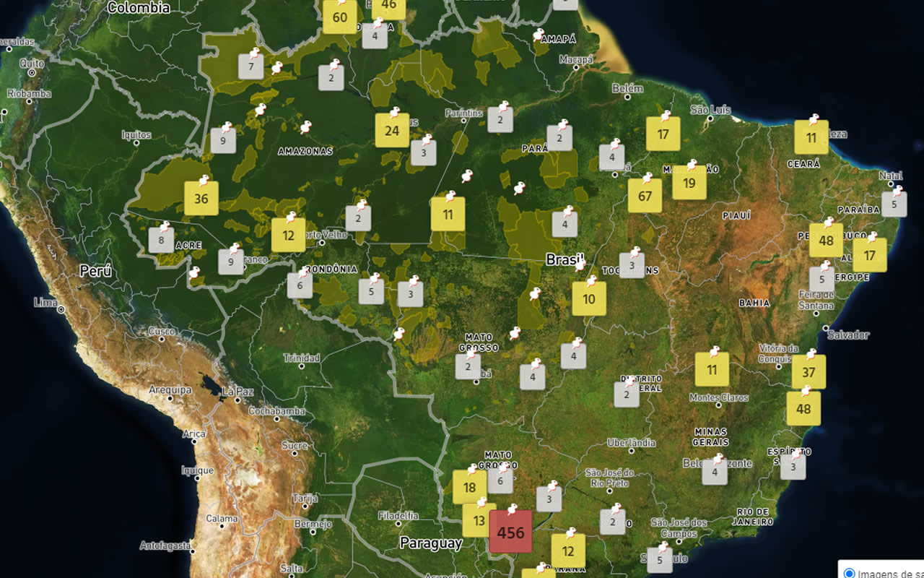Click the "Salvador" city label

pos(848,335)
